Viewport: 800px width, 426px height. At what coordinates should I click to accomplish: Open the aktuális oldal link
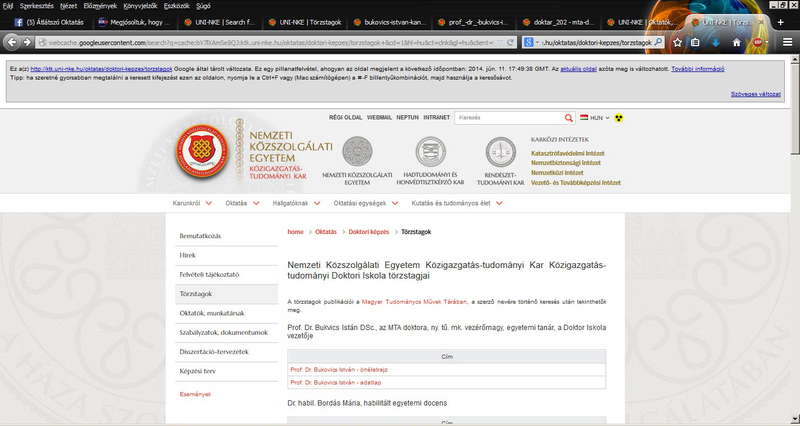pos(579,69)
